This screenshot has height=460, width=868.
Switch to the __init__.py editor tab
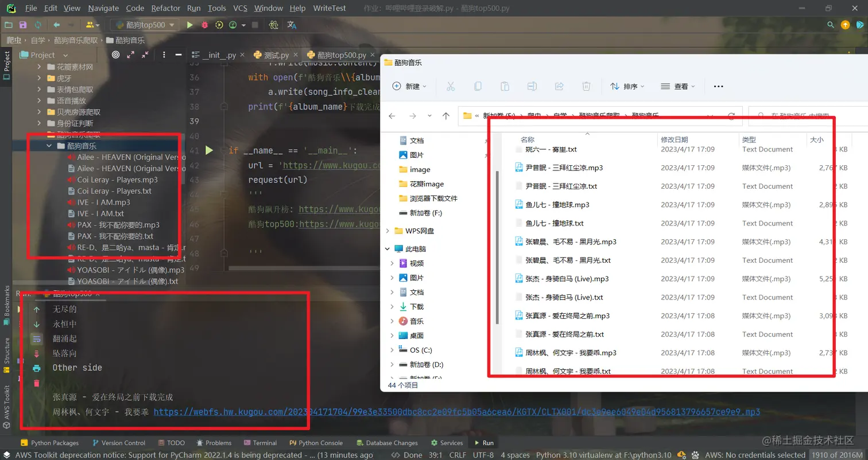[219, 55]
